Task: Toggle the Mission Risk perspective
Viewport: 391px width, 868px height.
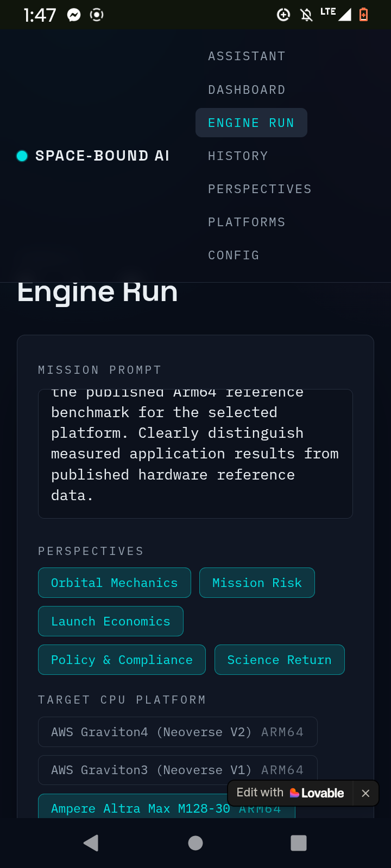Action: tap(257, 583)
